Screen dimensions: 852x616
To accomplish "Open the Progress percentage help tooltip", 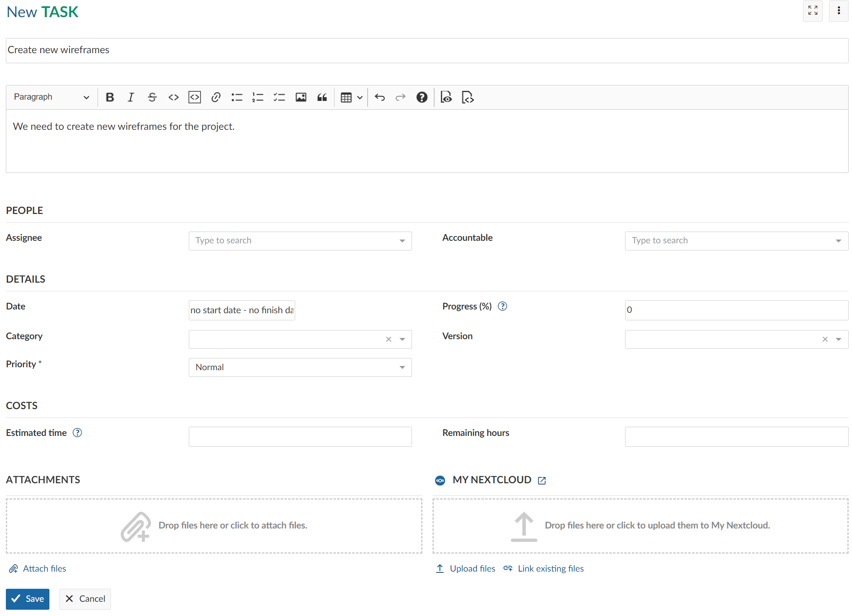I will point(502,306).
